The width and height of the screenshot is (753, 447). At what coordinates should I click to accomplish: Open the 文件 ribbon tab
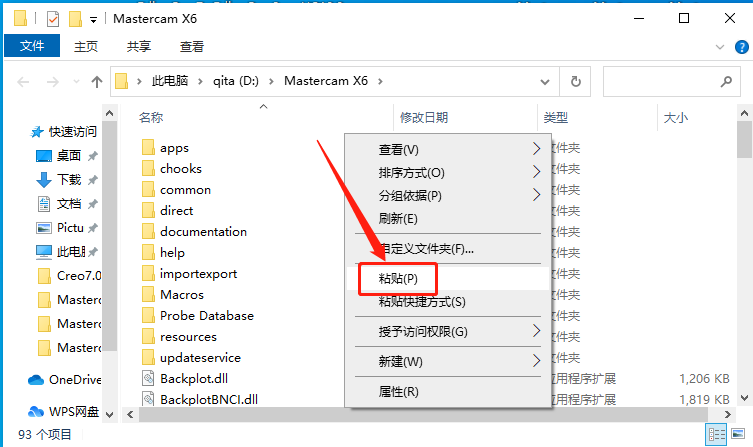click(x=32, y=46)
